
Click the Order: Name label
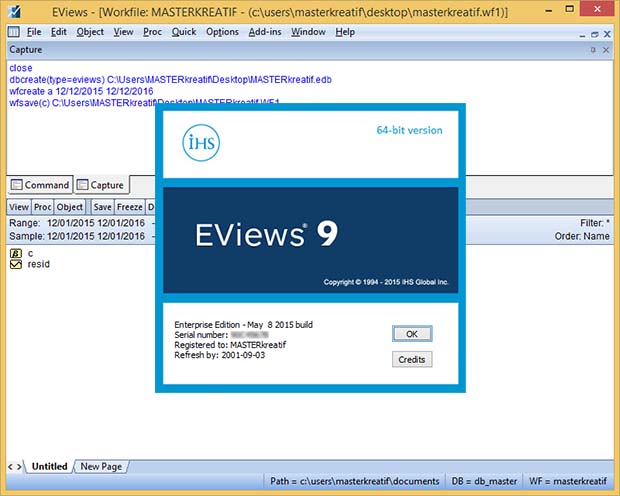[x=582, y=236]
